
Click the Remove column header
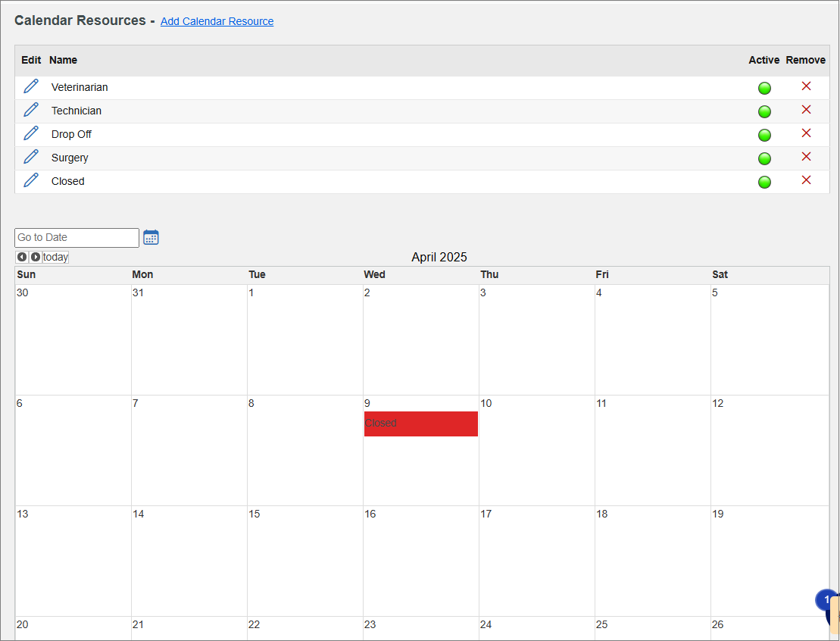coord(806,60)
